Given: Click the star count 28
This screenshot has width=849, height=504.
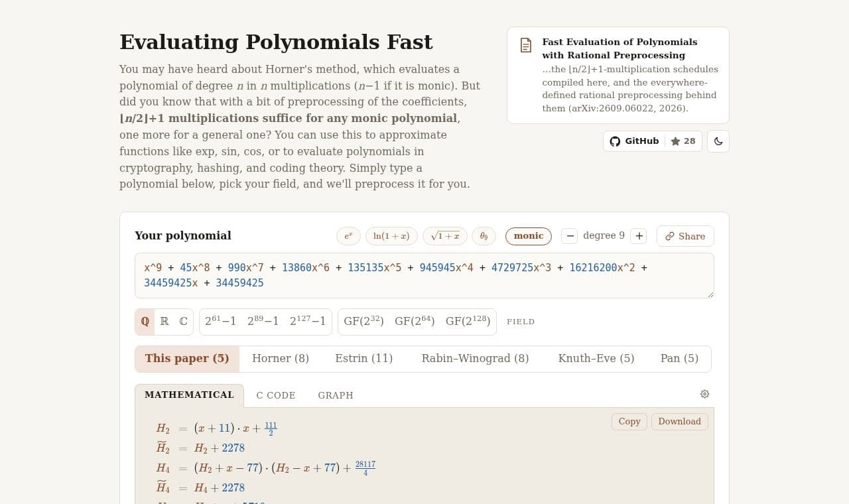Looking at the screenshot, I should tap(683, 141).
